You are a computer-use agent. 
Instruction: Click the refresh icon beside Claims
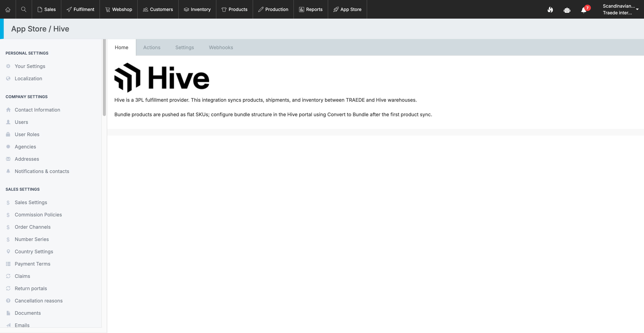click(x=8, y=276)
